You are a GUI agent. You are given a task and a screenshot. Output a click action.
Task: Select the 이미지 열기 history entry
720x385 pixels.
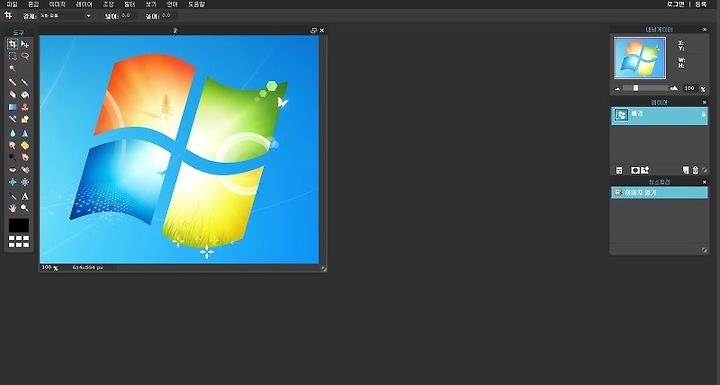659,192
